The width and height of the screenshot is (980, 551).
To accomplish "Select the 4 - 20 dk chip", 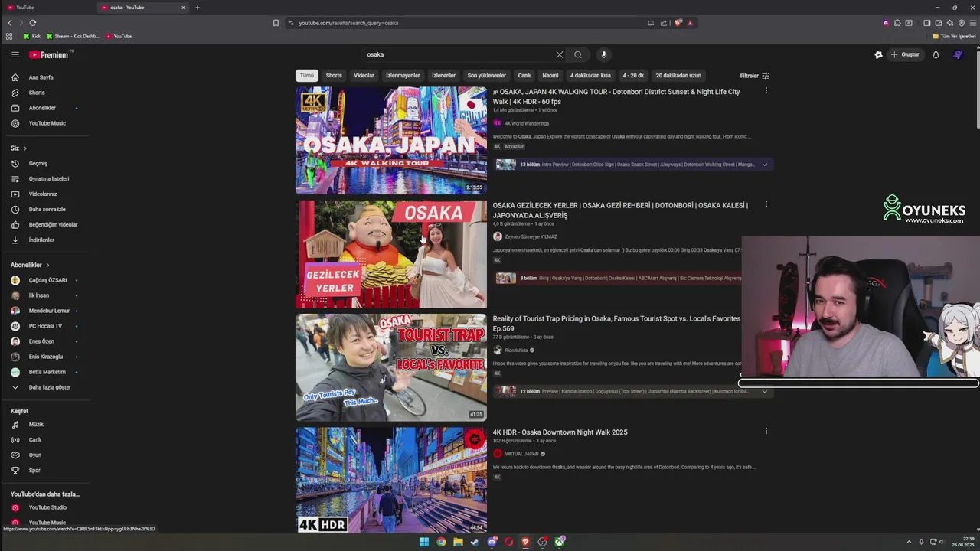I will 633,76.
